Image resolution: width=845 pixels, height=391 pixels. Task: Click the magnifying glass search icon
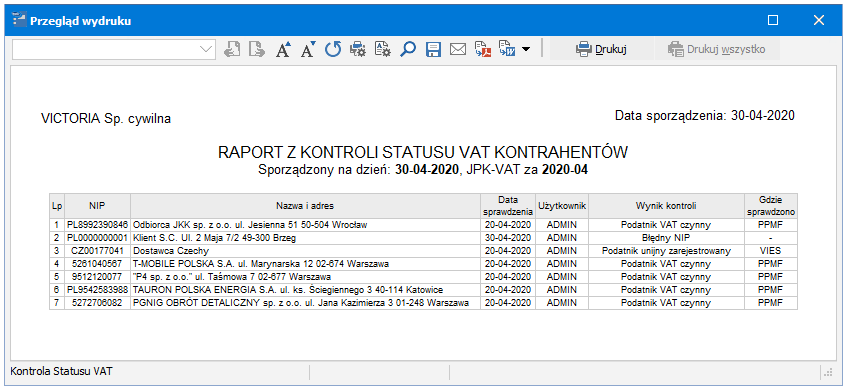click(408, 50)
